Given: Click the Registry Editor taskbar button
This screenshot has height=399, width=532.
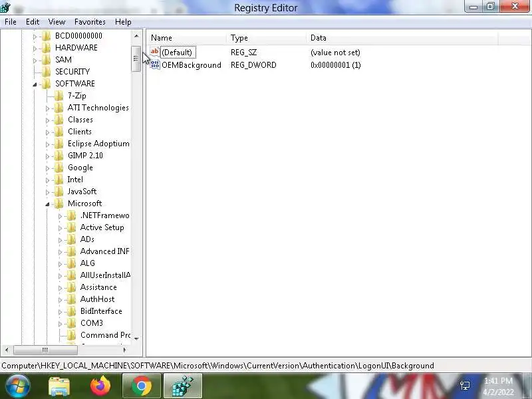Looking at the screenshot, I should (x=182, y=386).
